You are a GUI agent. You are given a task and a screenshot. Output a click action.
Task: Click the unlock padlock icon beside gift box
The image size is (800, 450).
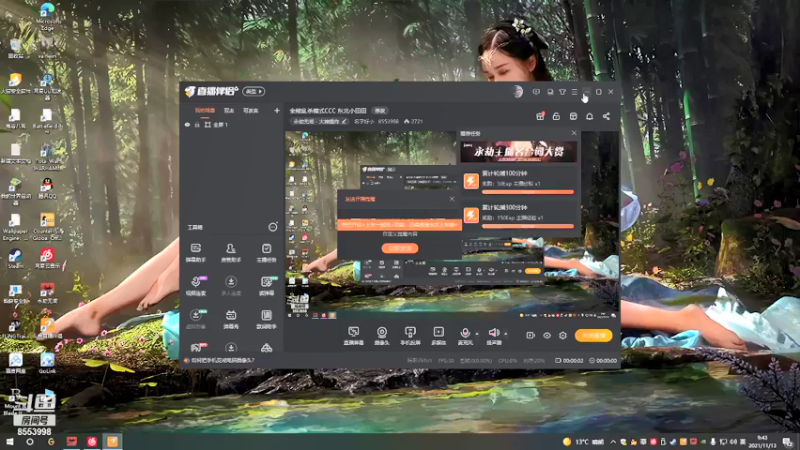coord(556,116)
